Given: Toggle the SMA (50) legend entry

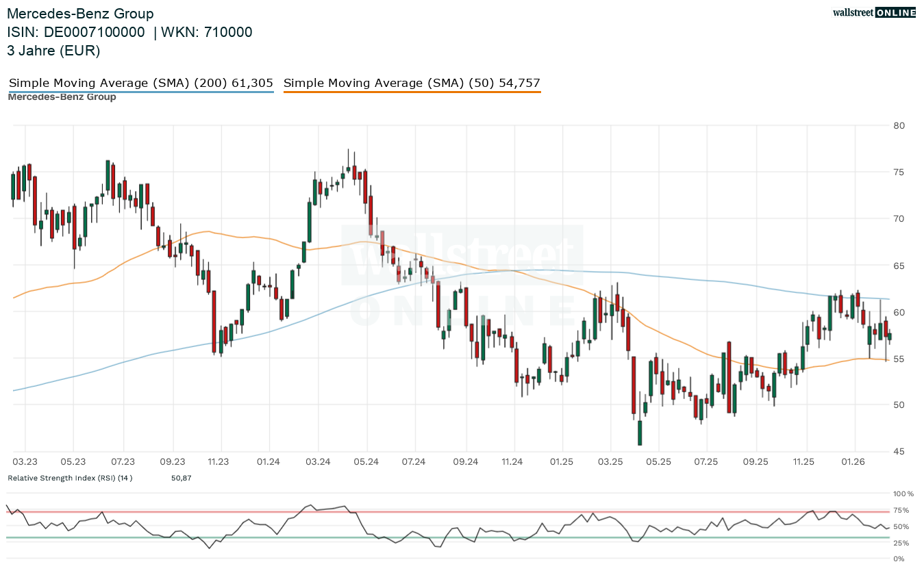Looking at the screenshot, I should point(412,83).
